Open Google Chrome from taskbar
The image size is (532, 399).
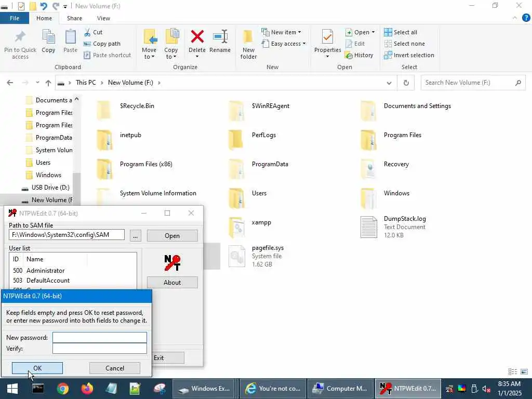pyautogui.click(x=62, y=389)
